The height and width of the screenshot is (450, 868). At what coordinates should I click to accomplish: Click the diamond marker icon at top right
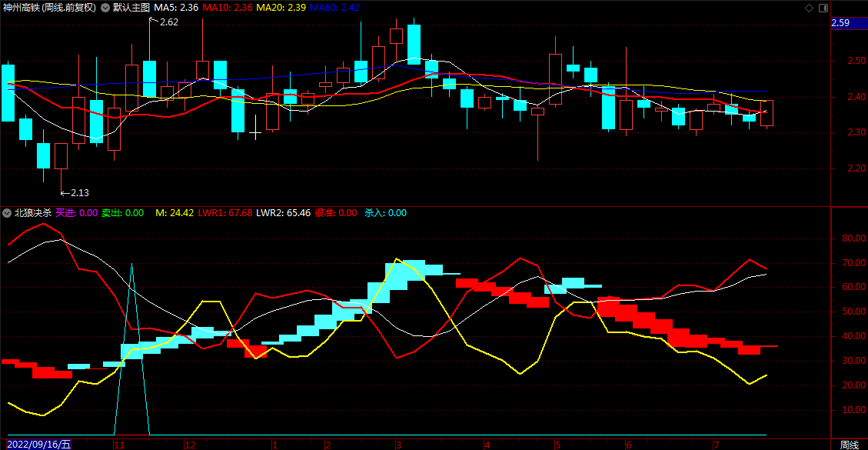(x=809, y=8)
